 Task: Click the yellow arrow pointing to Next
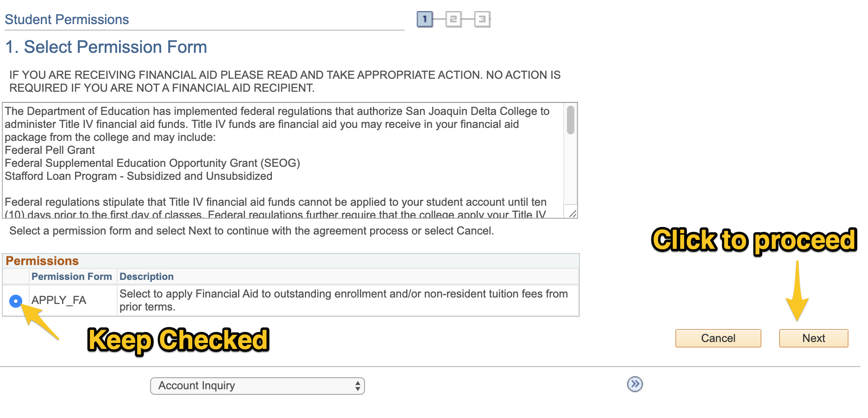tap(797, 292)
